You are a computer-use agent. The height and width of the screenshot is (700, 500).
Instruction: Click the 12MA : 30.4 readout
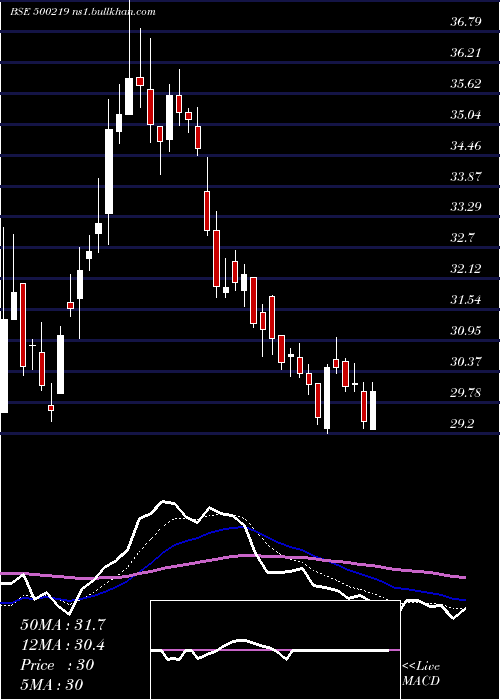tap(62, 645)
